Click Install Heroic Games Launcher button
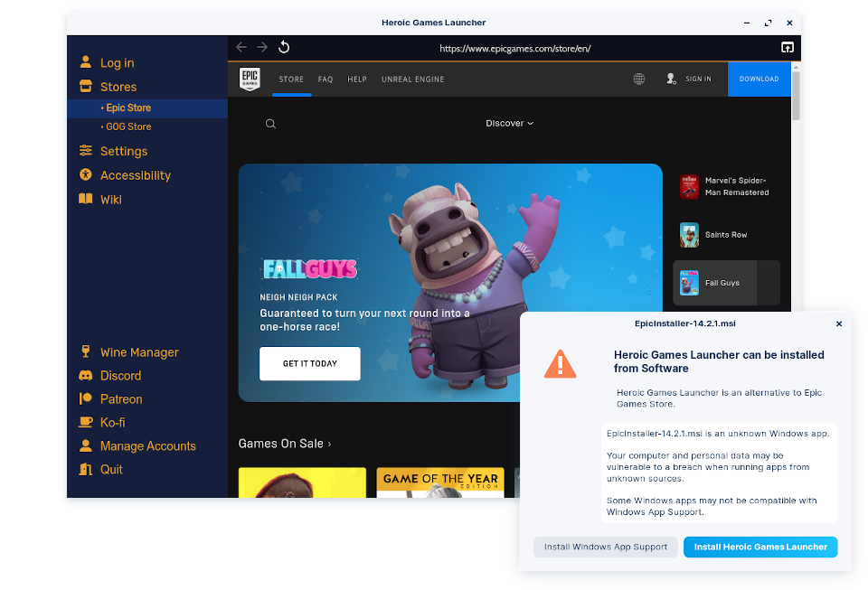Screen dimensions: 868x590 760,547
